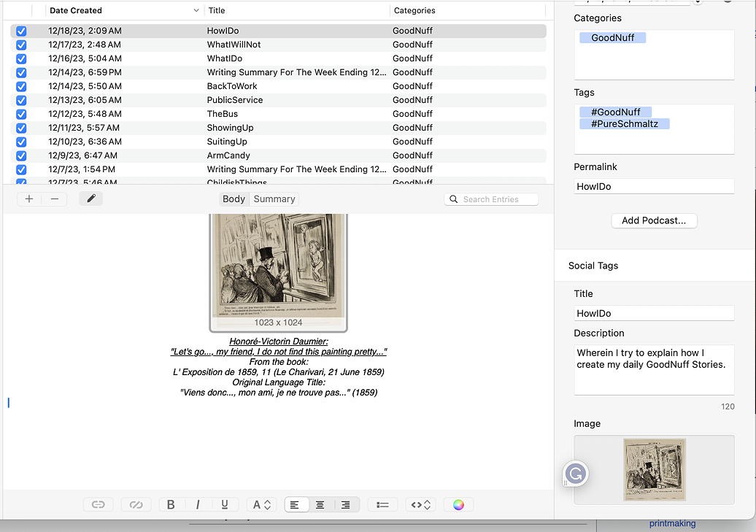Open the "Let's go..., my friend" painting link

279,352
